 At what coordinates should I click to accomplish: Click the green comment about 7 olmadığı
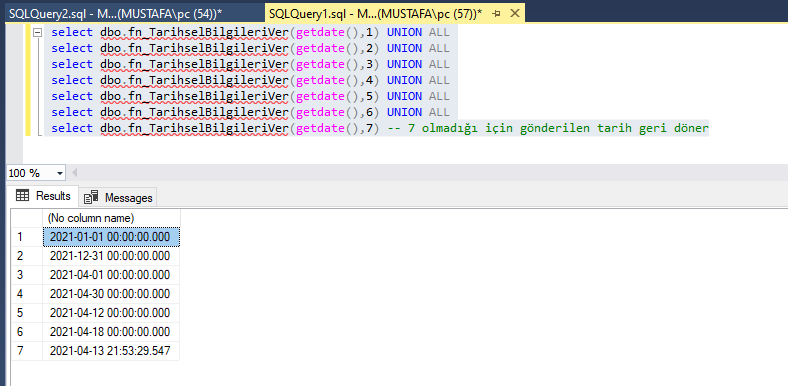click(x=548, y=128)
